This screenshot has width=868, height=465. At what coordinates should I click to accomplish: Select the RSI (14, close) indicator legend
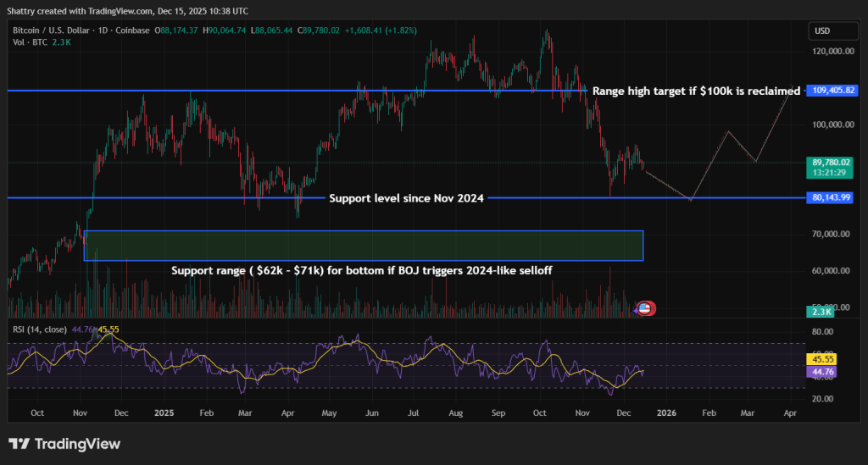[38, 329]
